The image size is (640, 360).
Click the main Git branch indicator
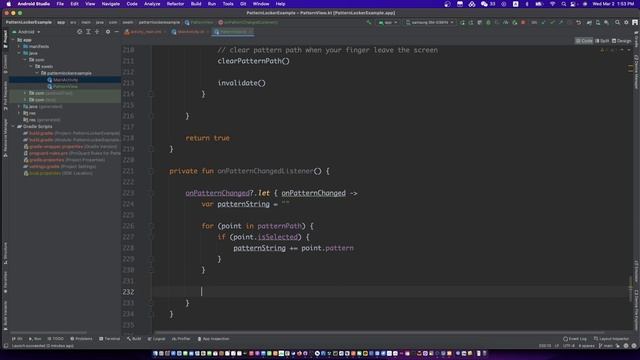pos(606,346)
